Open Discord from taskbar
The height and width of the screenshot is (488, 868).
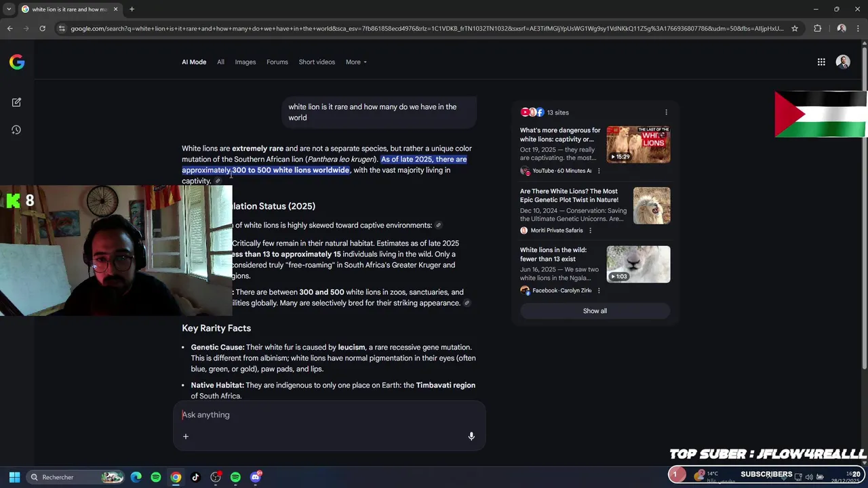click(255, 477)
